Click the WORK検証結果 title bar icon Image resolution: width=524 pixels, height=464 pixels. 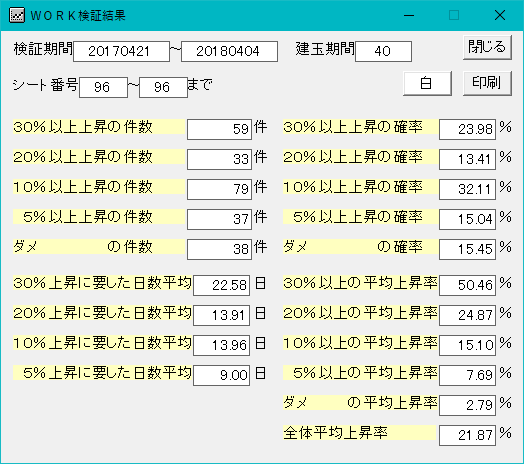pyautogui.click(x=17, y=15)
